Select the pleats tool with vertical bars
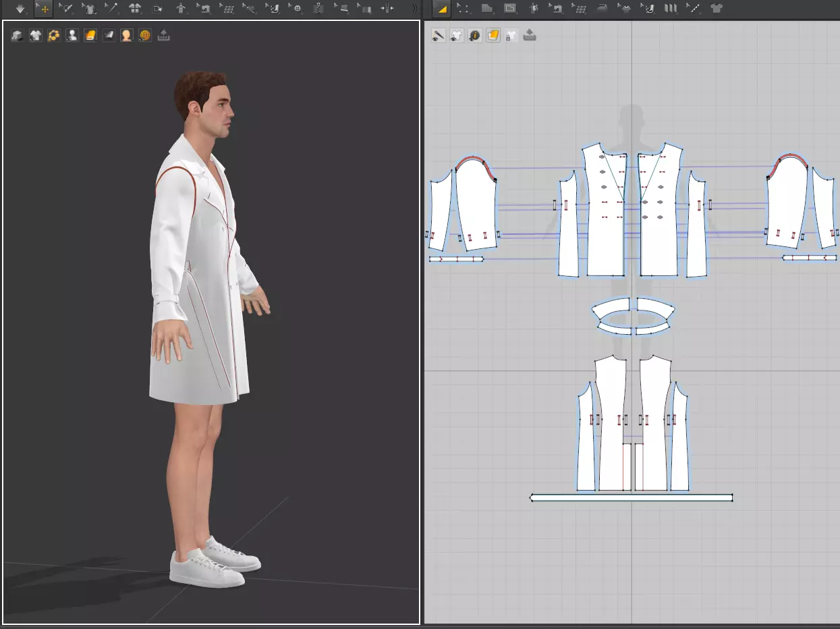The width and height of the screenshot is (840, 629). 671,9
